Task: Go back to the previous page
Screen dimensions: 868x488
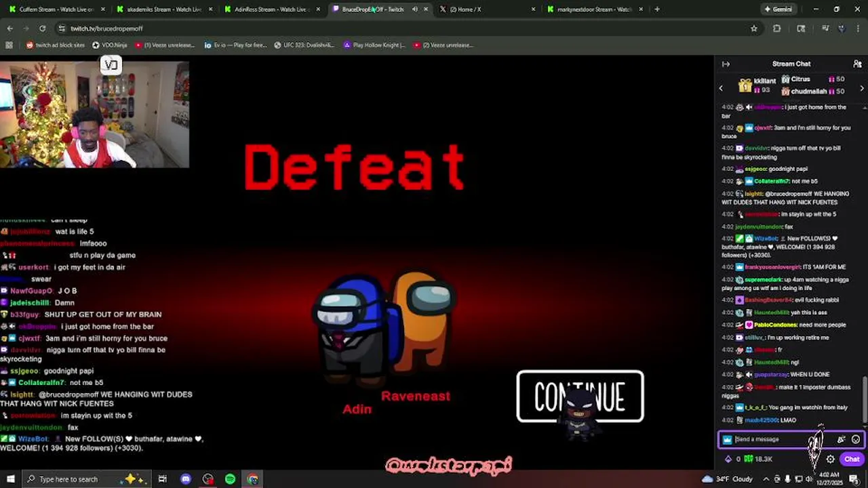Action: click(x=9, y=28)
